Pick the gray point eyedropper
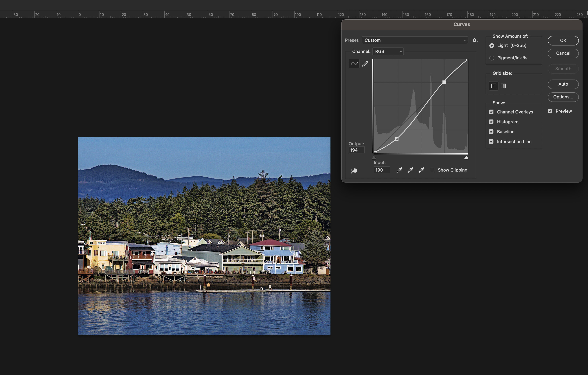588x375 pixels. (x=410, y=170)
